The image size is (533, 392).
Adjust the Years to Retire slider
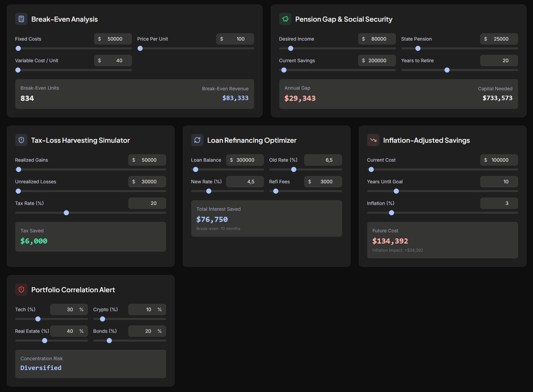click(x=460, y=70)
